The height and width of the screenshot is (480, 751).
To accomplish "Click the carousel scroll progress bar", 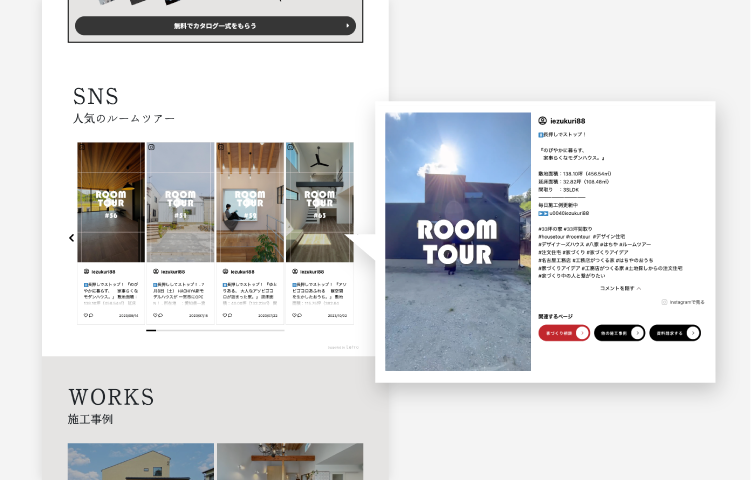I will (x=215, y=330).
